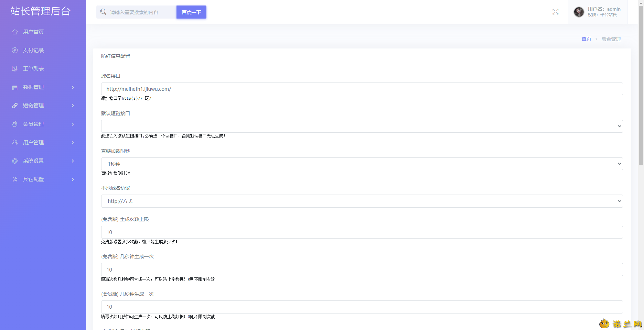Expand the 短链管理 submenu chevron
Screen dimensions: 644x330
coord(73,106)
